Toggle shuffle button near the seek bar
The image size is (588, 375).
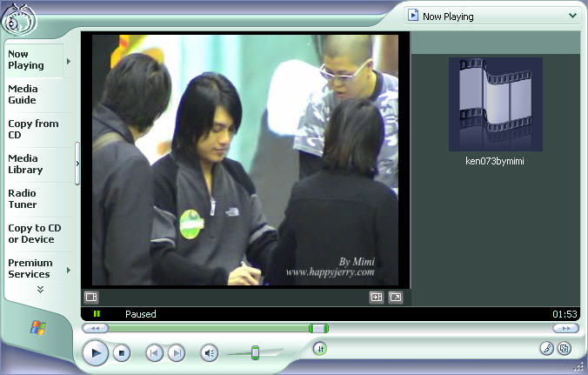[x=320, y=349]
